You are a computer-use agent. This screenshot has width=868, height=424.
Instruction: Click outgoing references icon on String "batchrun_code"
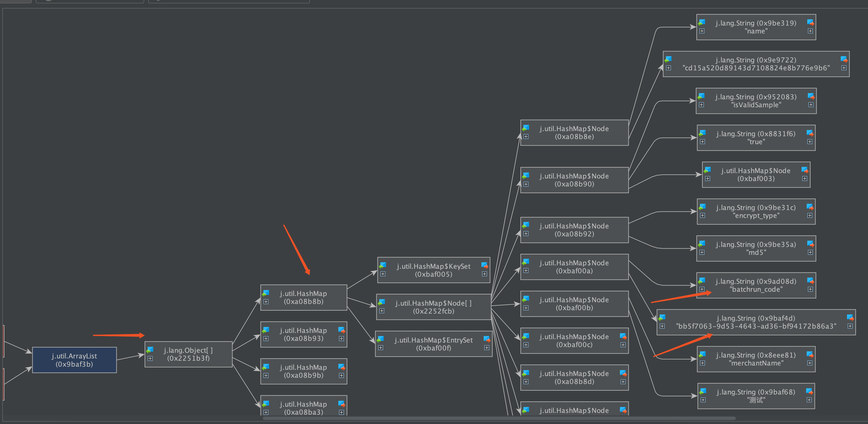click(810, 281)
